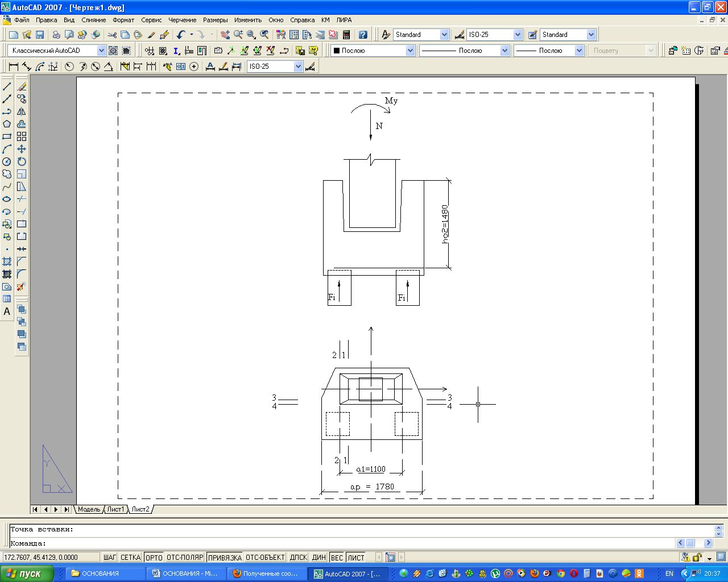Screen dimensions: 728x582
Task: Select the Multiline Text tool
Action: click(7, 311)
